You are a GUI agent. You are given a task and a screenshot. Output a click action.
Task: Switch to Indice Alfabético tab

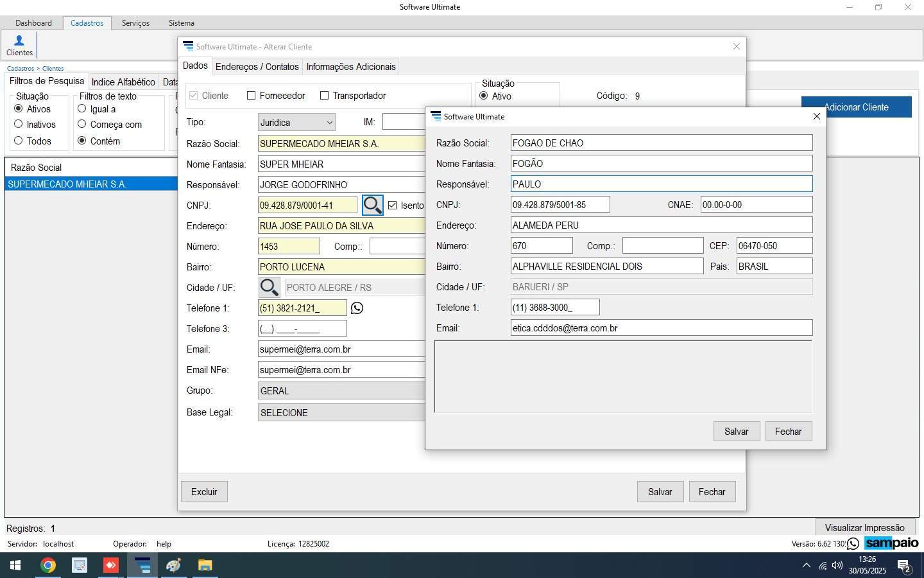[x=123, y=82]
